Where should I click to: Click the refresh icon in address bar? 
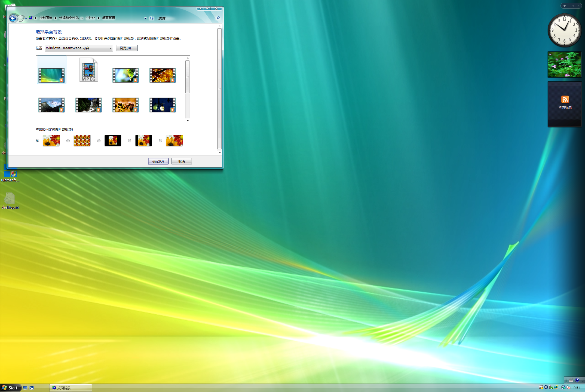(x=152, y=18)
